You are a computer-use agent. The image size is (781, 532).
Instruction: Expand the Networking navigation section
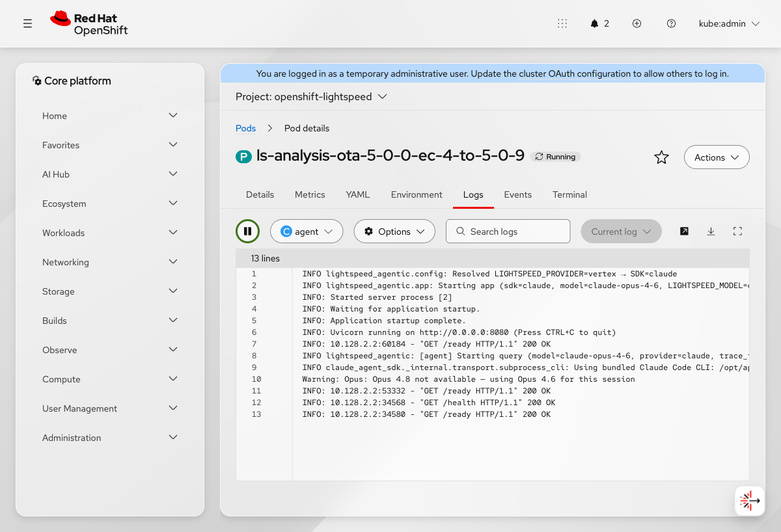pos(110,262)
